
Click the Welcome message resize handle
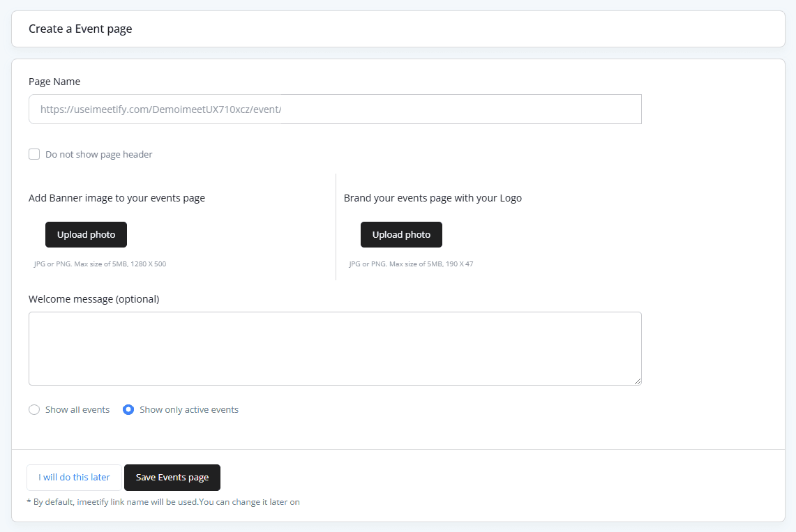click(638, 381)
